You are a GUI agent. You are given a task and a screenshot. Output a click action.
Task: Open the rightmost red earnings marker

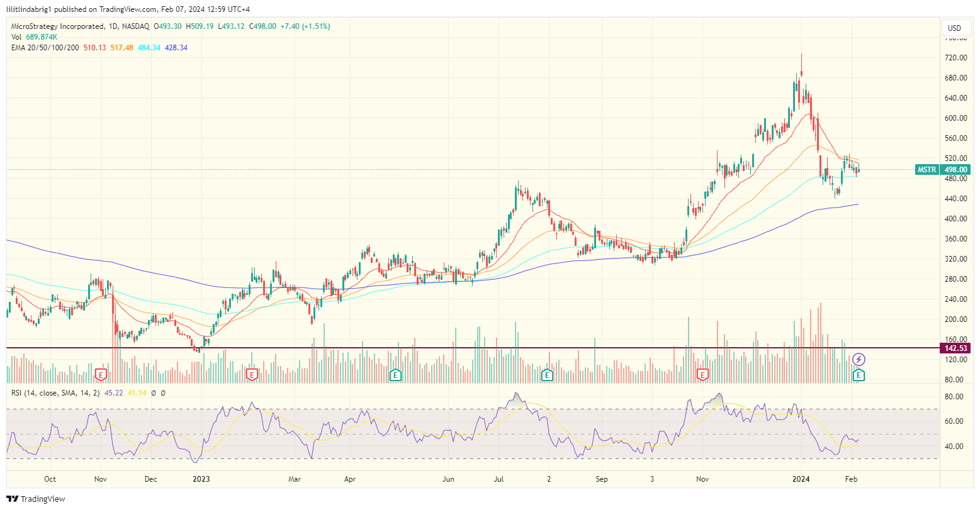[x=702, y=375]
